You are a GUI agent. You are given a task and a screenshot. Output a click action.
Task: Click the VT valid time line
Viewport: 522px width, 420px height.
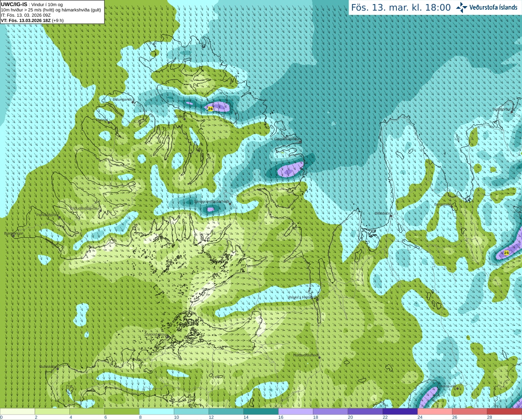[x=32, y=20]
